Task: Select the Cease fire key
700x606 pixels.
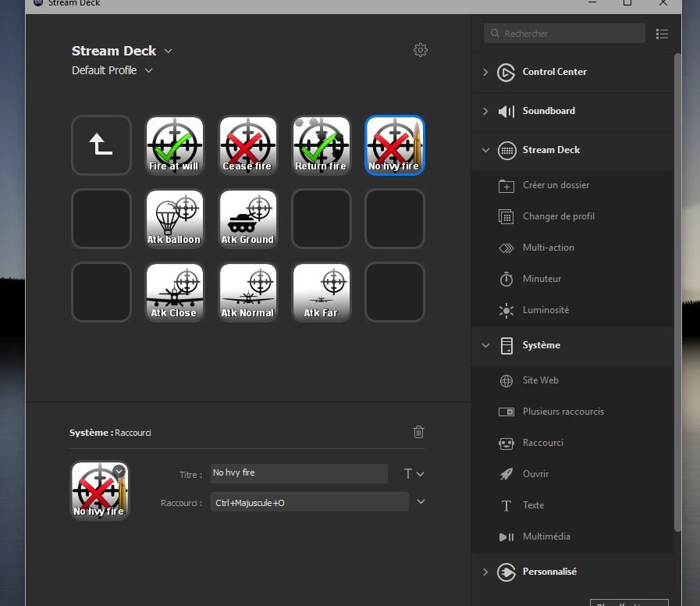Action: click(247, 145)
